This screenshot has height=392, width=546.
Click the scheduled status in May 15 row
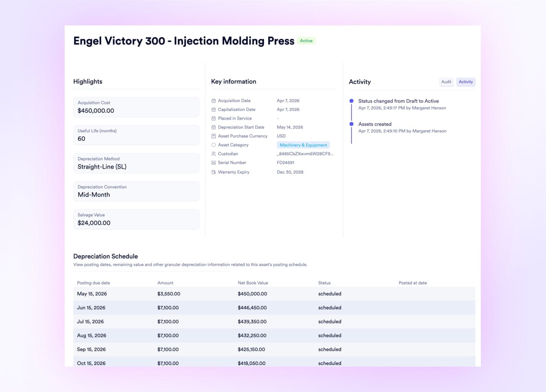click(330, 294)
